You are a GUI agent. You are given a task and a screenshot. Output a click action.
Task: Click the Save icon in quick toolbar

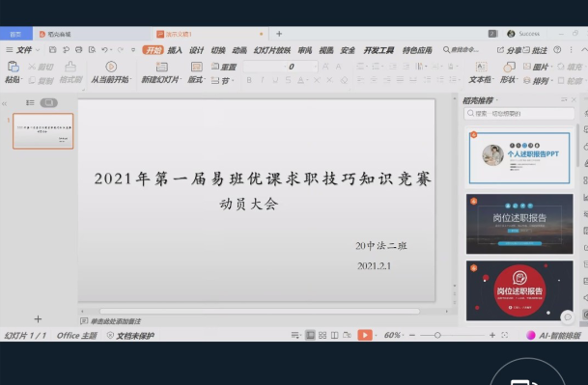(52, 49)
